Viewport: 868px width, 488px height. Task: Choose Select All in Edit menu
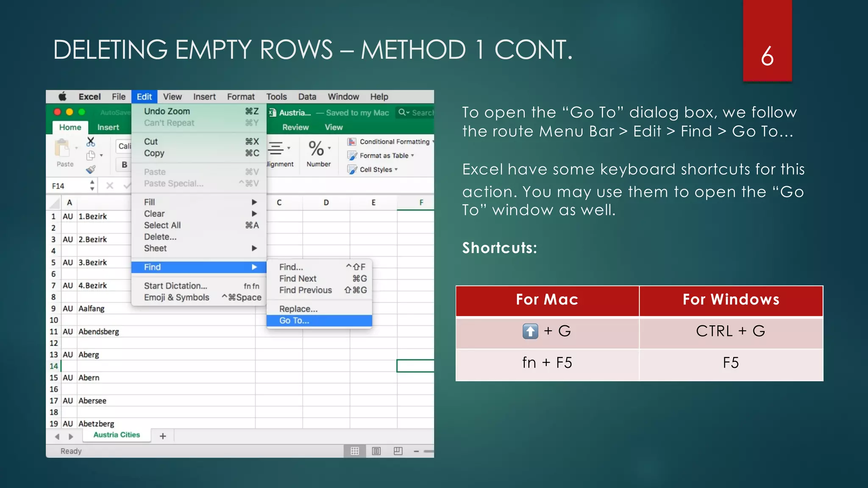(199, 225)
